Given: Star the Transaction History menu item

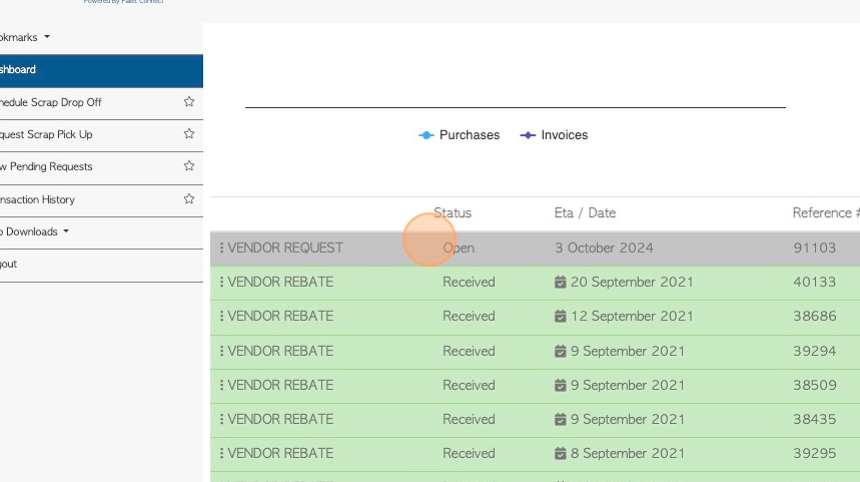Looking at the screenshot, I should tap(189, 199).
